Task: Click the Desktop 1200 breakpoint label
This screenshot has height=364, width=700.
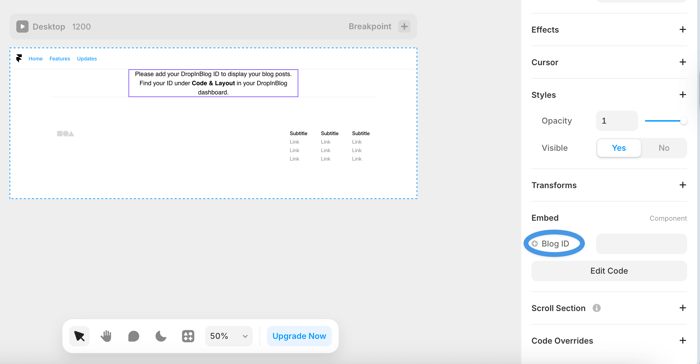Action: pos(62,27)
